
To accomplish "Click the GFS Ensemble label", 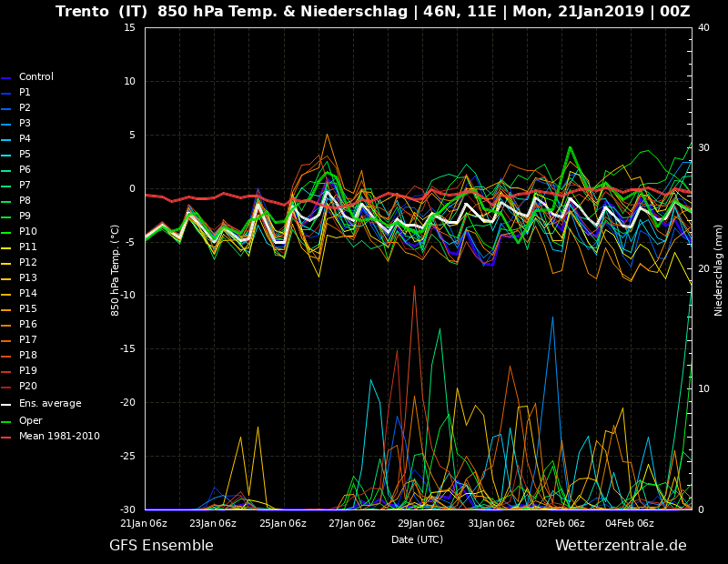I will pos(162,546).
